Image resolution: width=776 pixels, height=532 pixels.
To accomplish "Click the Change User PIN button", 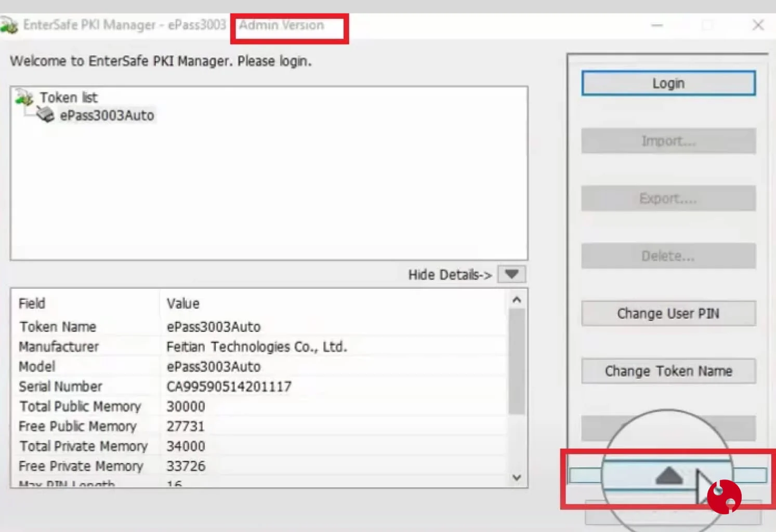I will (x=668, y=313).
